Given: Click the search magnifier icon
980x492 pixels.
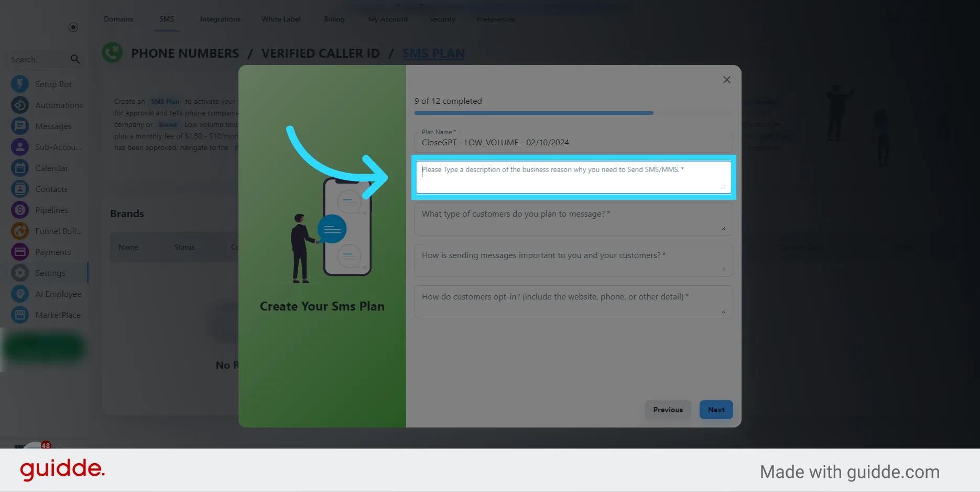Looking at the screenshot, I should click(75, 59).
